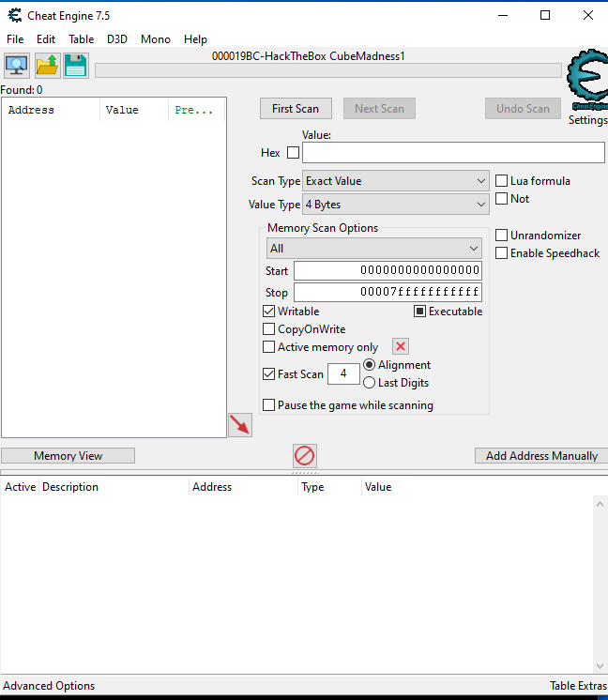The height and width of the screenshot is (700, 608).
Task: Save table with the floppy disk icon
Action: pos(76,66)
